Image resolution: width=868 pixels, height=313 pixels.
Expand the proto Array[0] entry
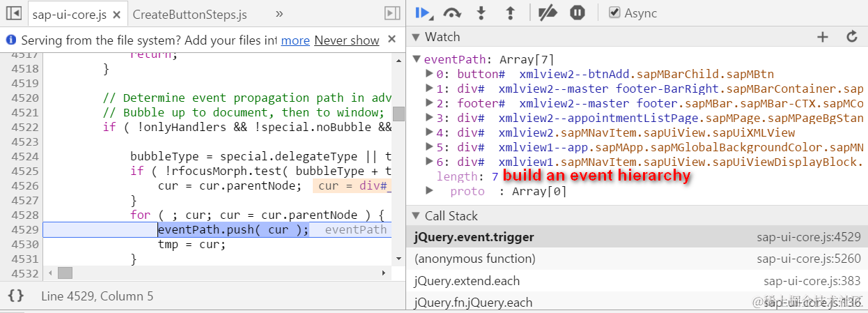tap(430, 191)
